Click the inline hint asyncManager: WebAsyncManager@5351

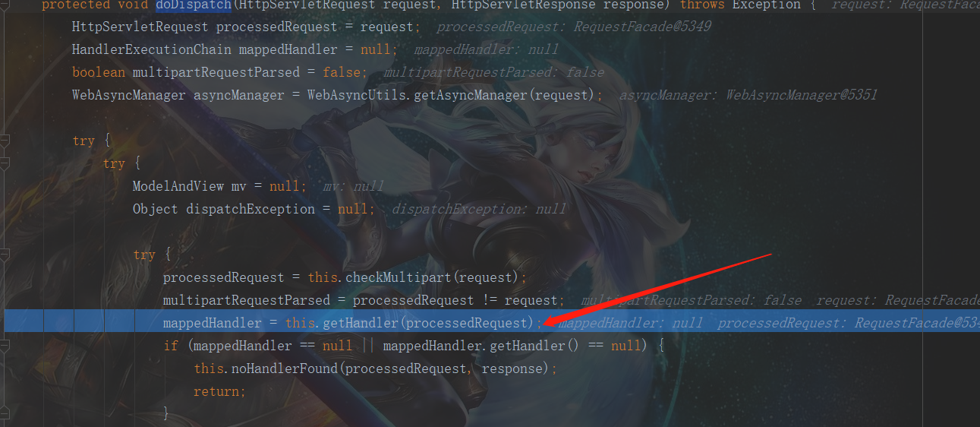click(748, 95)
